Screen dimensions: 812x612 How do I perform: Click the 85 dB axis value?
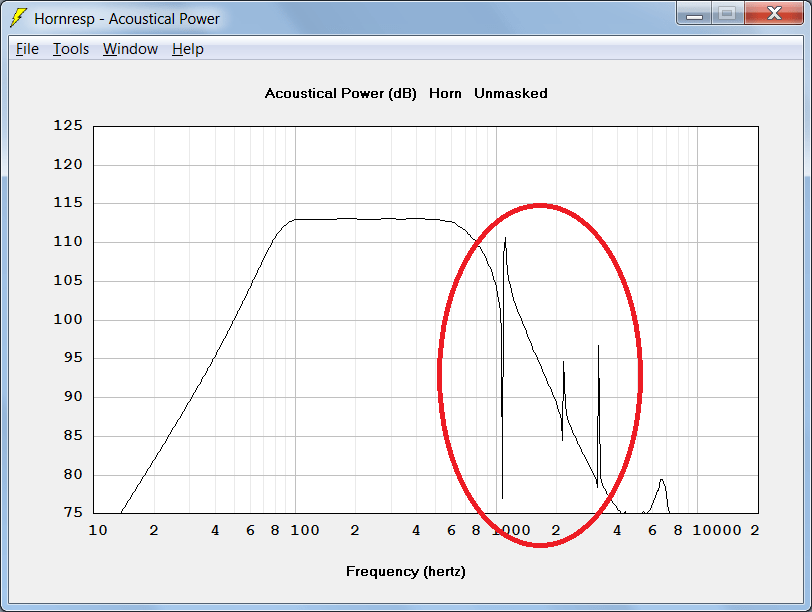pyautogui.click(x=73, y=435)
